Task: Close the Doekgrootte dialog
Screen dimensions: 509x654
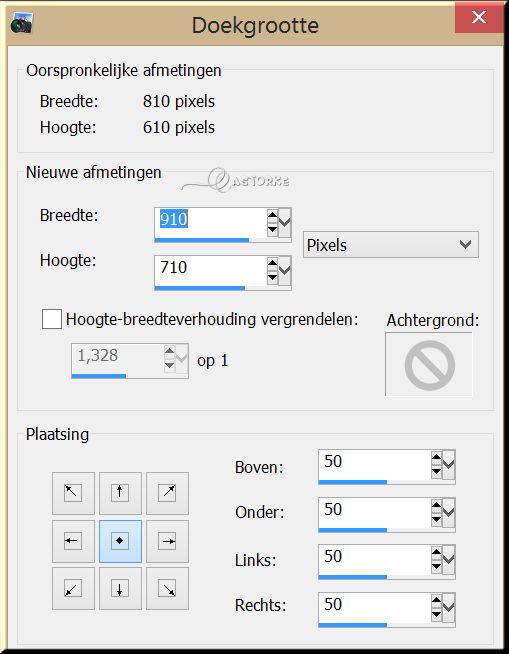Action: [x=479, y=17]
